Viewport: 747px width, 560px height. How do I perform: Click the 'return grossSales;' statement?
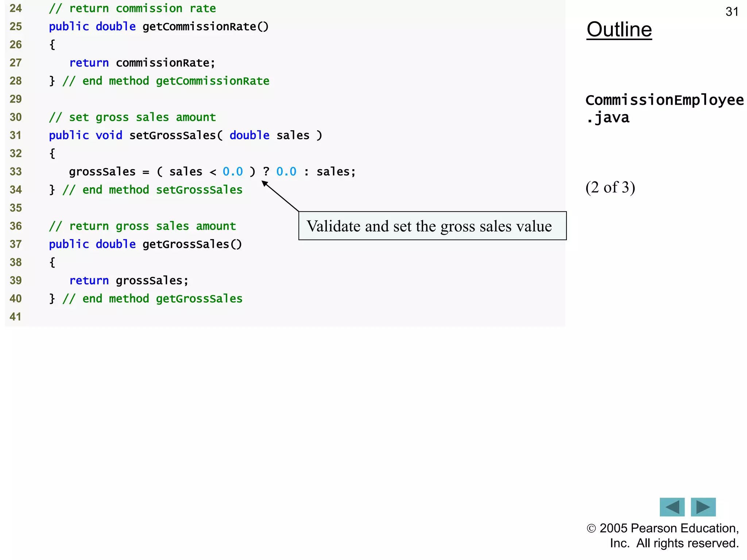tap(129, 280)
